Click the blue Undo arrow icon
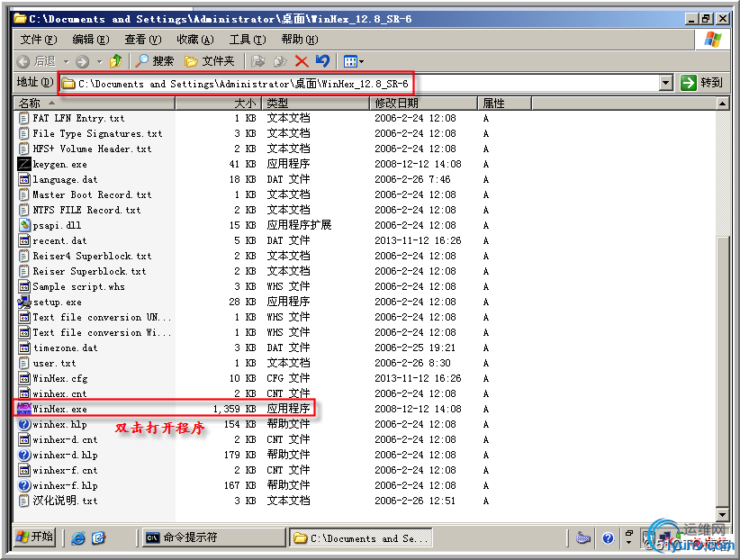 322,61
